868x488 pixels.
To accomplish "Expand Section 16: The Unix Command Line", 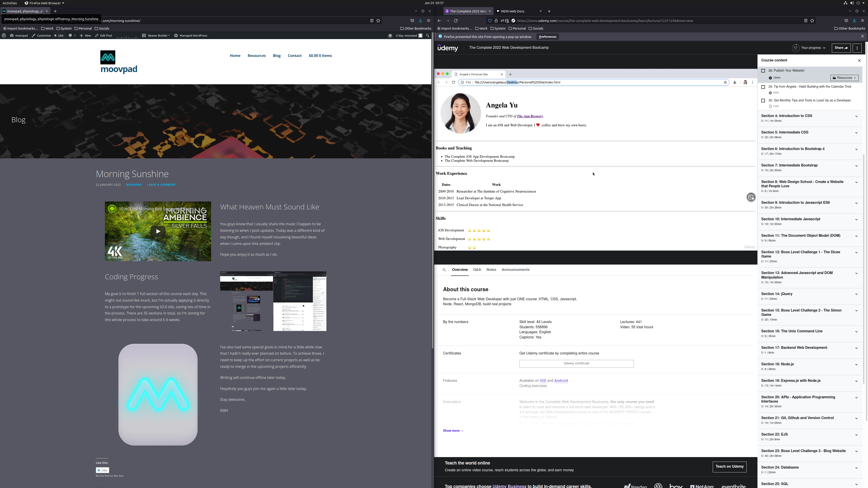I will (810, 334).
